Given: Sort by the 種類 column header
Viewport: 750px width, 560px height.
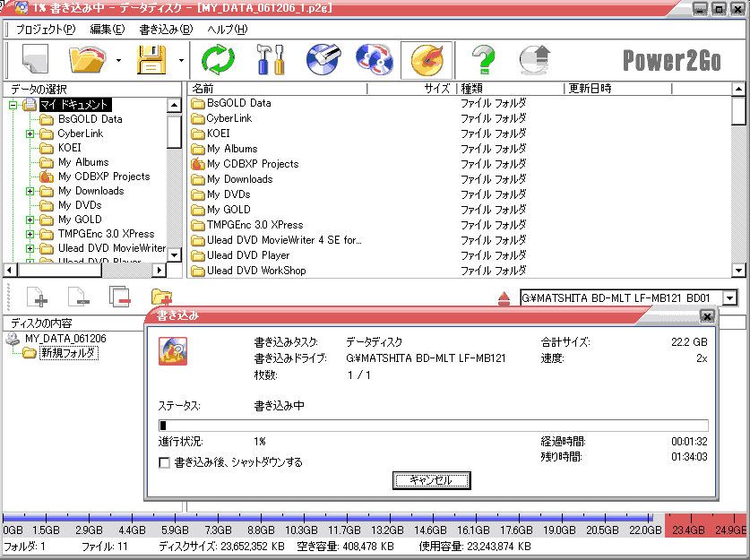Looking at the screenshot, I should (511, 89).
